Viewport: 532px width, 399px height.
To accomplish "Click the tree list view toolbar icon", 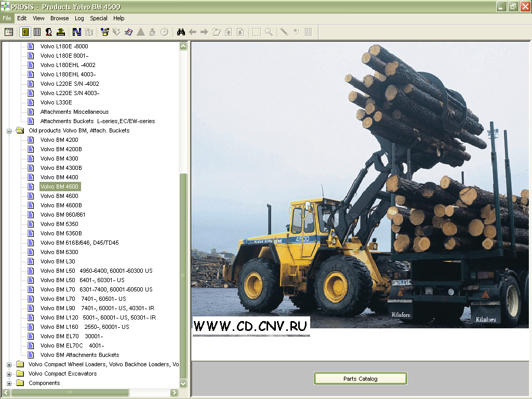I will click(x=9, y=32).
